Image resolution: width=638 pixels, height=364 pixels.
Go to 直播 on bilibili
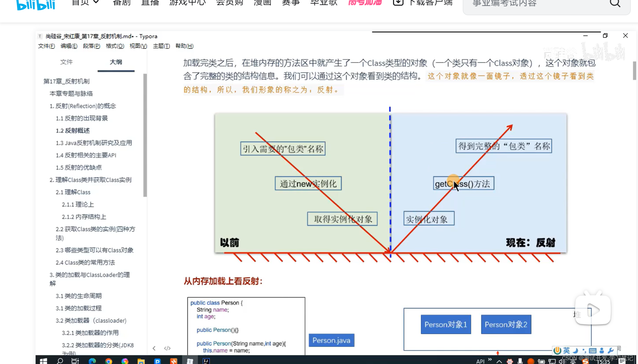(x=150, y=2)
